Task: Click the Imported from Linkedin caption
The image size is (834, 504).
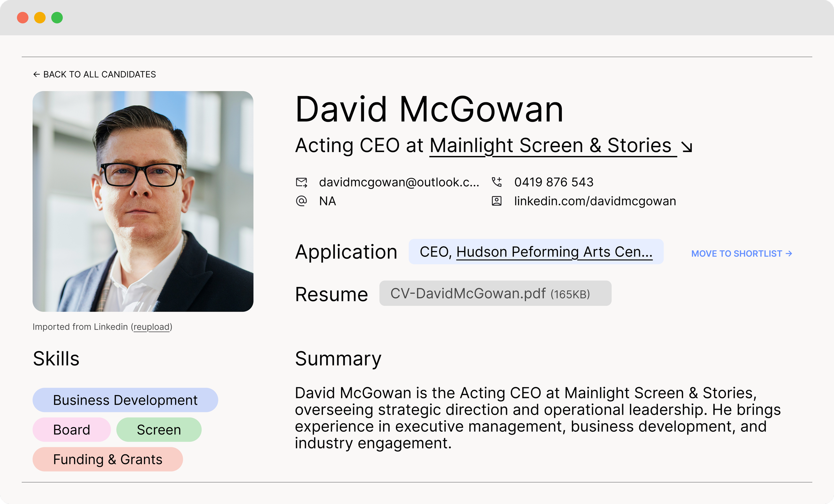Action: [x=102, y=327]
